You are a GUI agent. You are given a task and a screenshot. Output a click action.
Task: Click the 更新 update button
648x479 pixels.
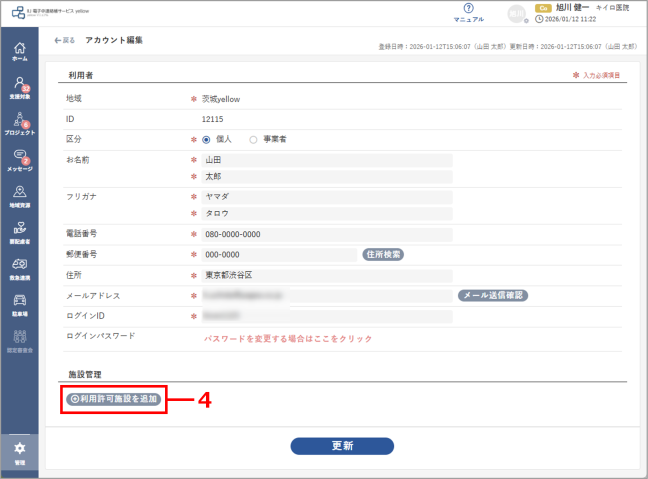342,446
